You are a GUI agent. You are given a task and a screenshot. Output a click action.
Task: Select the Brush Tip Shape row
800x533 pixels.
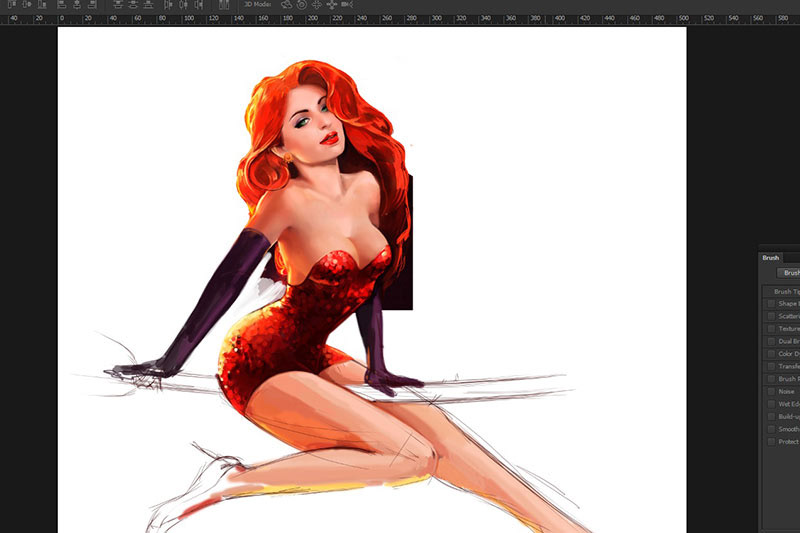click(782, 291)
